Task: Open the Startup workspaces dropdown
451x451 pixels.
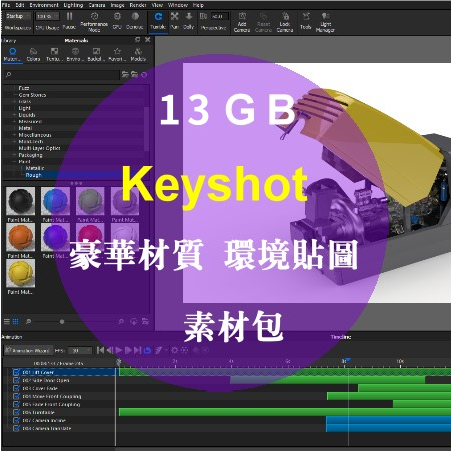Action: pos(18,16)
